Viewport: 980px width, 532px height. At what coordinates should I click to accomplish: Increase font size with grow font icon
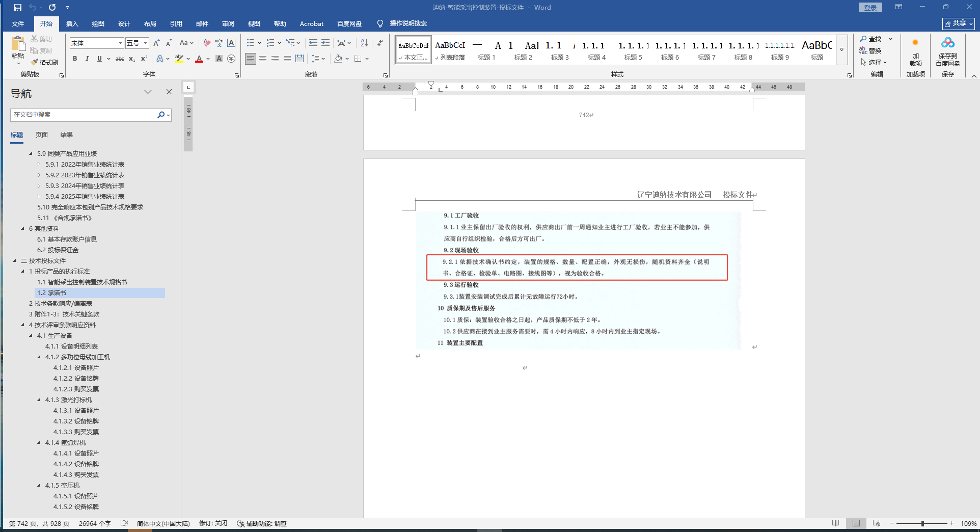tap(156, 43)
